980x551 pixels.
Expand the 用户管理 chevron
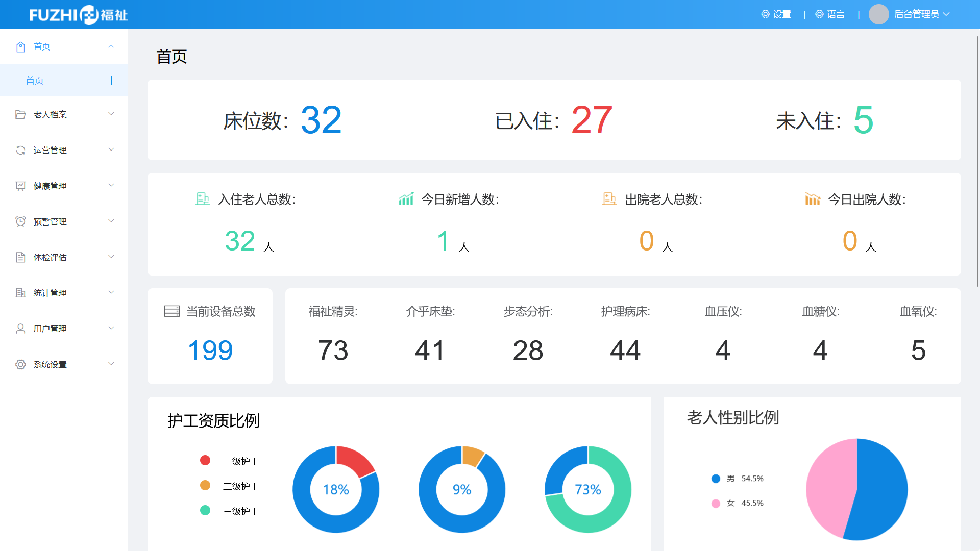click(111, 328)
